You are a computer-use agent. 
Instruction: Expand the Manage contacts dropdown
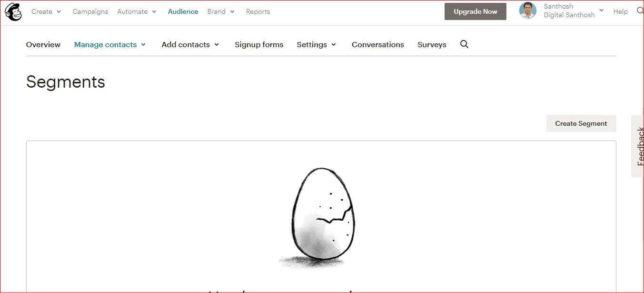[x=110, y=45]
